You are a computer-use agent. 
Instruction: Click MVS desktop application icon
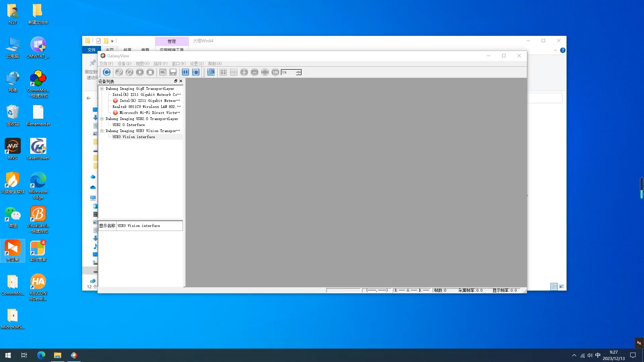point(12,146)
